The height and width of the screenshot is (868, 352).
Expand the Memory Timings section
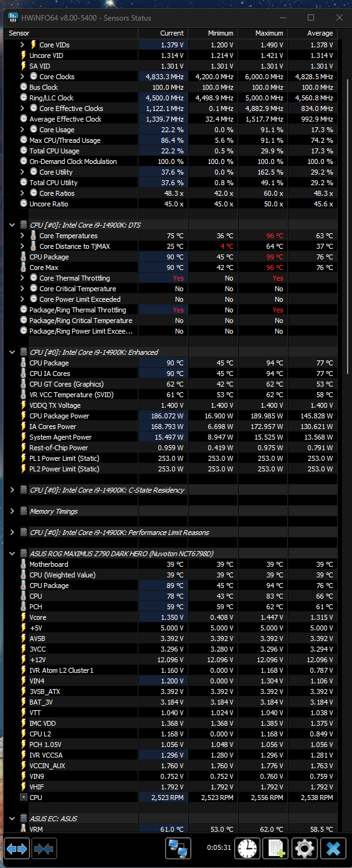click(12, 511)
